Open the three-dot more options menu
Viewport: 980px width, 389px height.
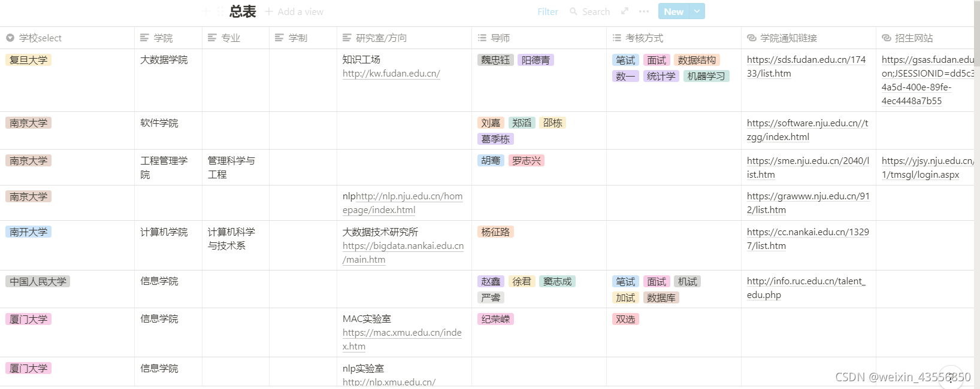(644, 11)
